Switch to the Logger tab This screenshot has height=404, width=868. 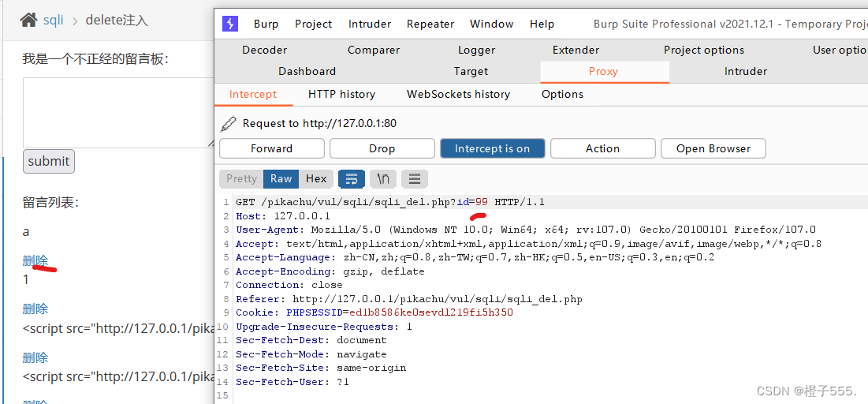(x=477, y=50)
